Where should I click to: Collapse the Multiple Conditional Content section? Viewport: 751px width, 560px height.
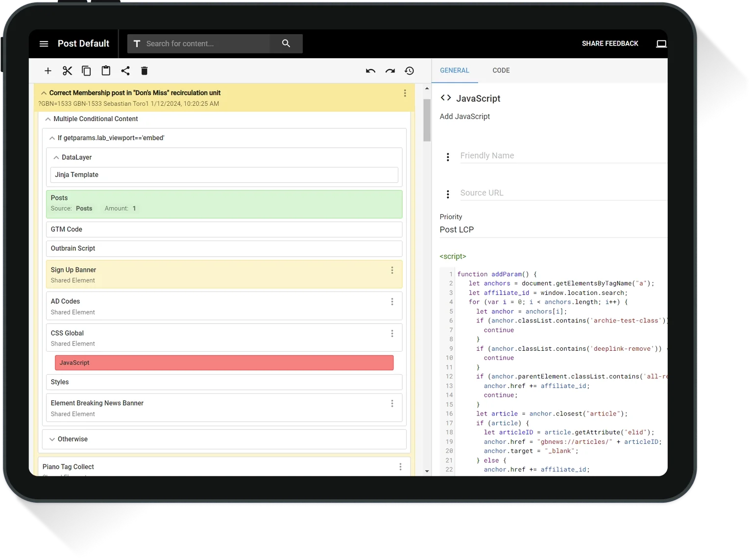(x=48, y=119)
